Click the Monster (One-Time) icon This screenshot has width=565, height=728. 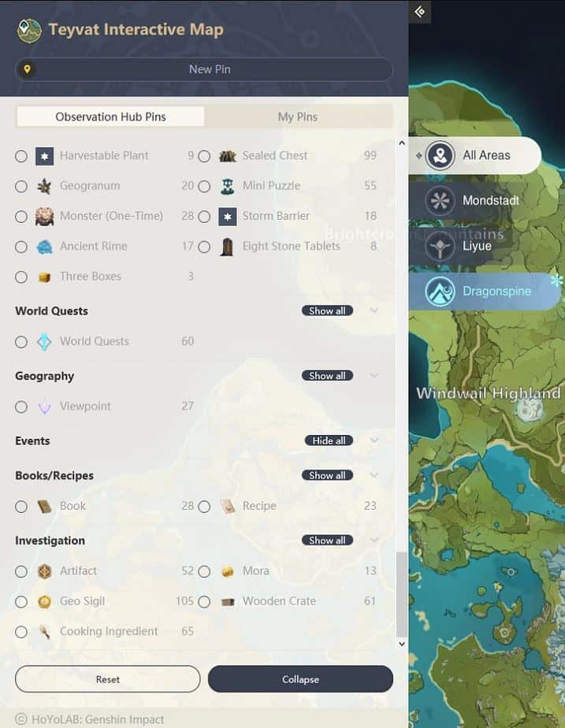pos(45,217)
